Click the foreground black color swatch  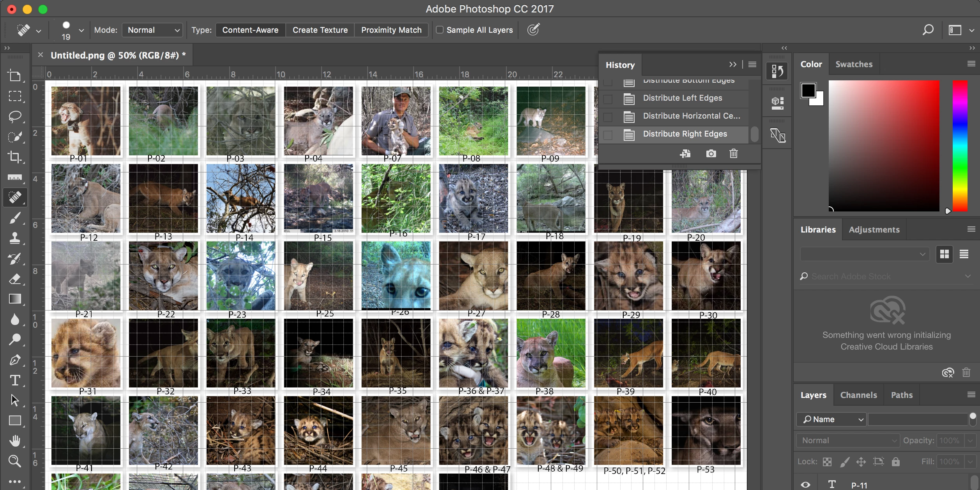(808, 91)
